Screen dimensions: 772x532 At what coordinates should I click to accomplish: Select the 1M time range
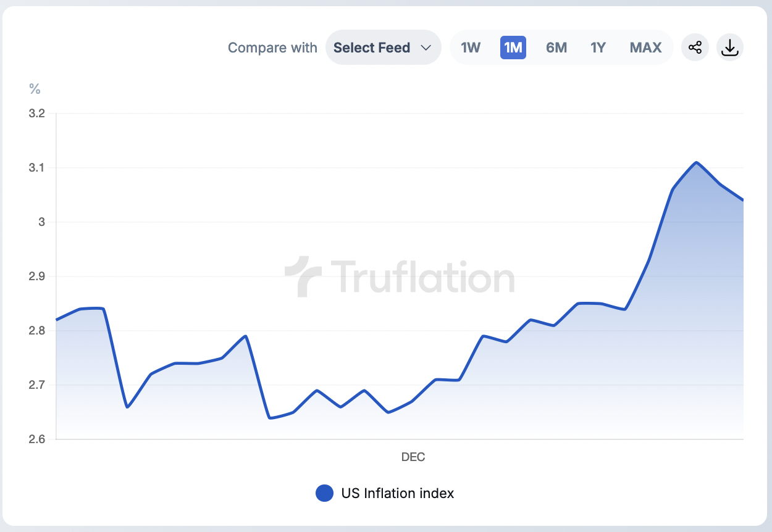513,48
